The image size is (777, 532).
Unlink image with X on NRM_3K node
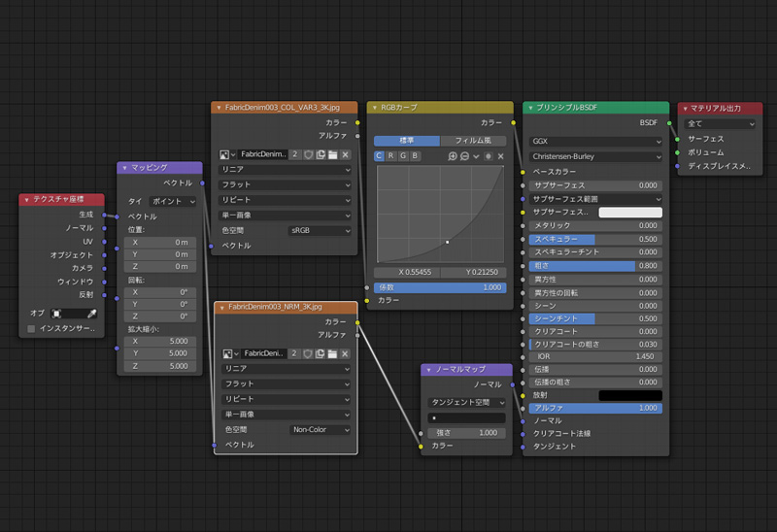click(x=345, y=354)
